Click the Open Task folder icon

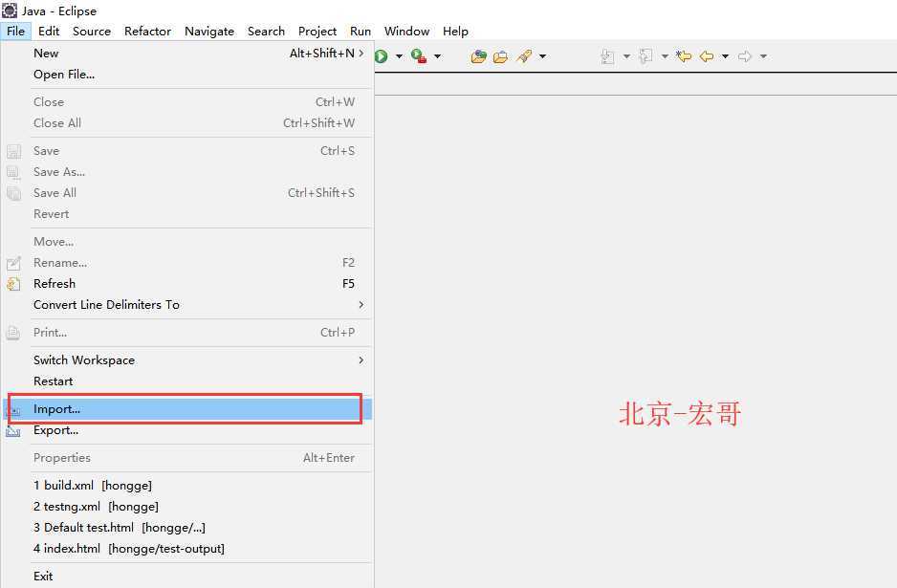click(500, 56)
